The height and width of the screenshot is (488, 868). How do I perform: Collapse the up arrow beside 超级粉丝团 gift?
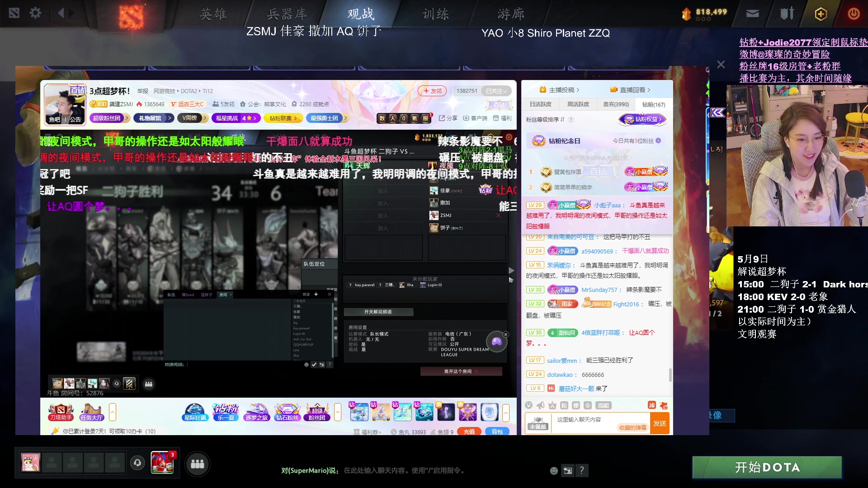pos(338,412)
